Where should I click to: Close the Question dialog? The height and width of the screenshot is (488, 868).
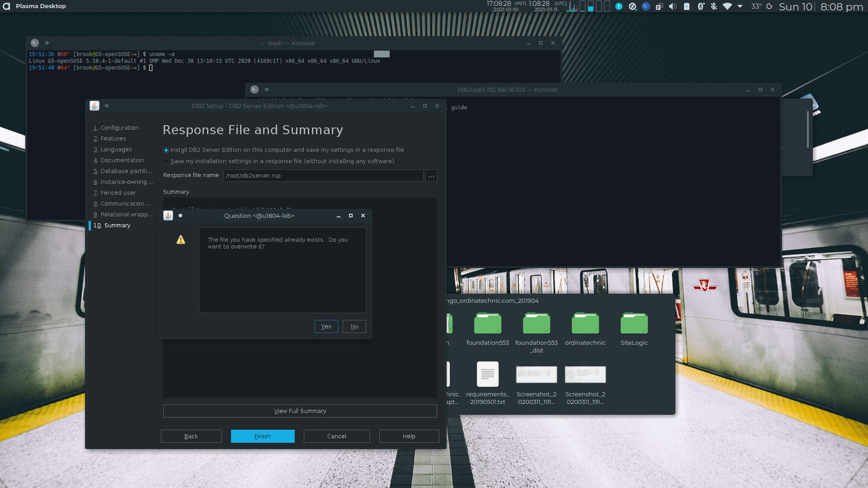tap(363, 216)
